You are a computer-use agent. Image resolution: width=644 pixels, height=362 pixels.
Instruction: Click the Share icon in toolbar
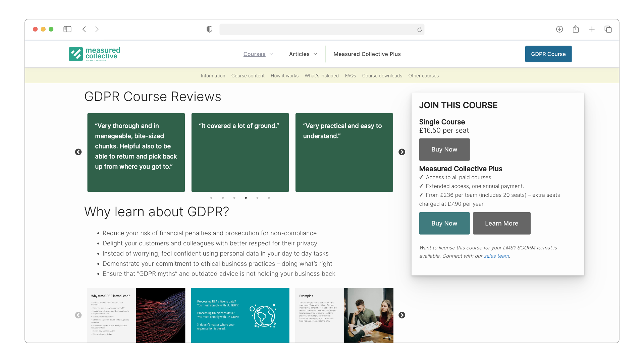(x=576, y=29)
